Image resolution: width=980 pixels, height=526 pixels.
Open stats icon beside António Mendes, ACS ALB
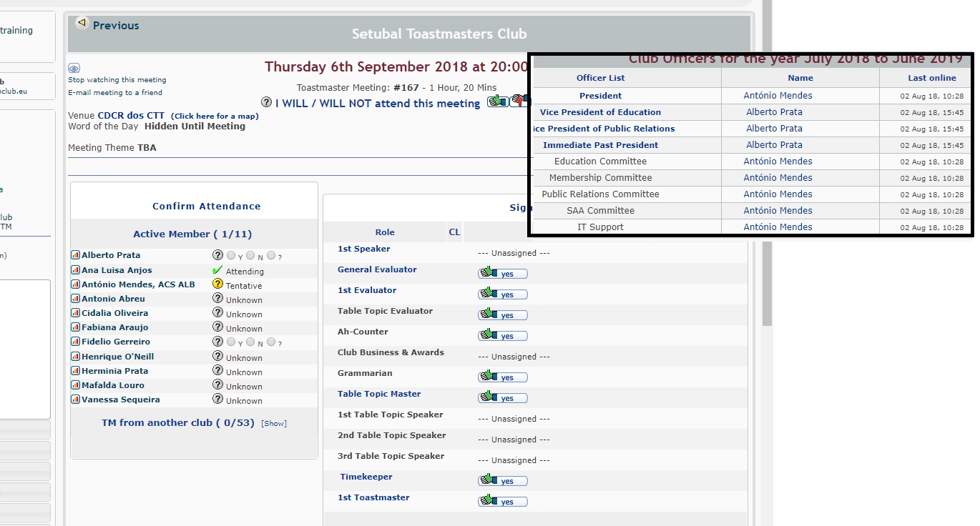pyautogui.click(x=75, y=284)
